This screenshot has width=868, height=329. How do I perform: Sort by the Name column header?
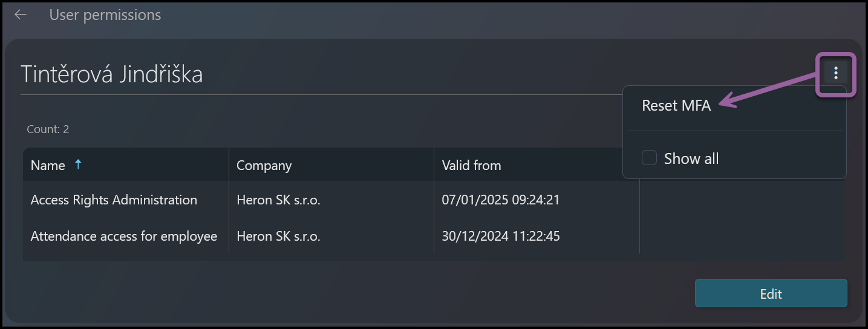[48, 165]
